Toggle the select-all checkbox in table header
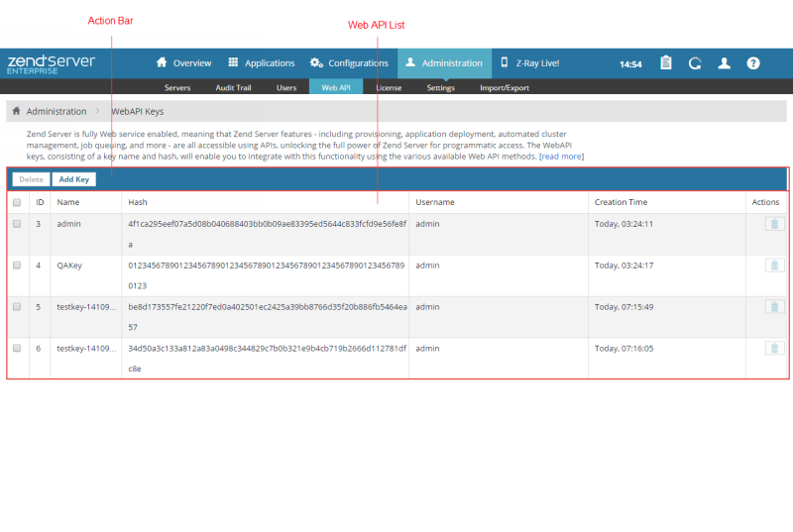This screenshot has width=793, height=532. tap(17, 202)
